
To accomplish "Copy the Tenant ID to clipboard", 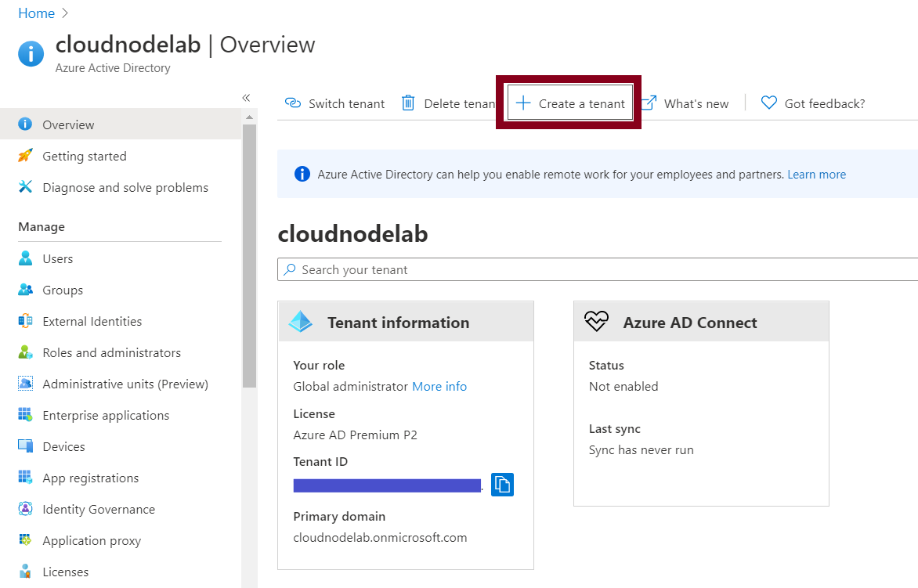I will point(502,484).
